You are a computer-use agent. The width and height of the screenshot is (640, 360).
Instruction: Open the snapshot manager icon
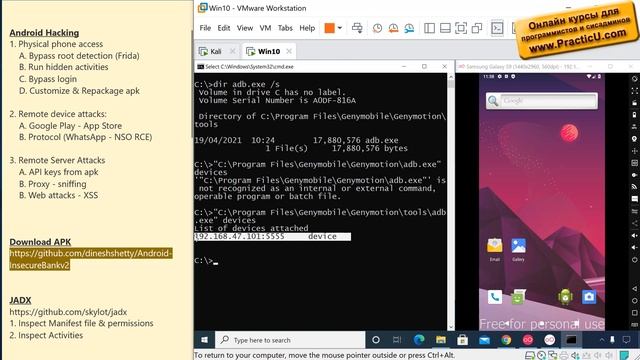[x=409, y=28]
